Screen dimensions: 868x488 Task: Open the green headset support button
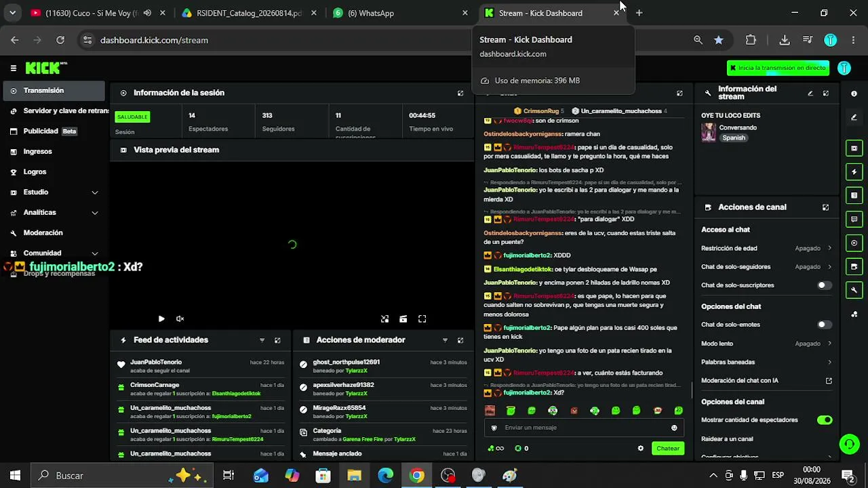[x=849, y=444]
